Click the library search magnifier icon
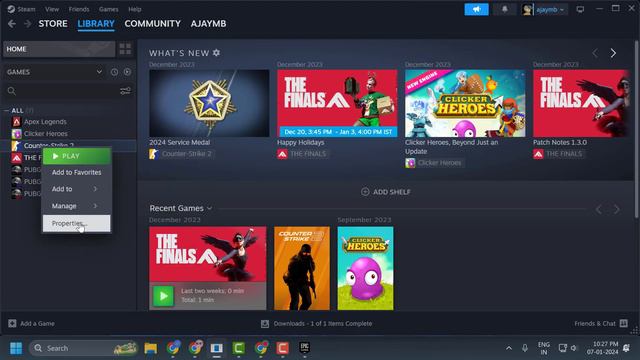 pyautogui.click(x=12, y=91)
